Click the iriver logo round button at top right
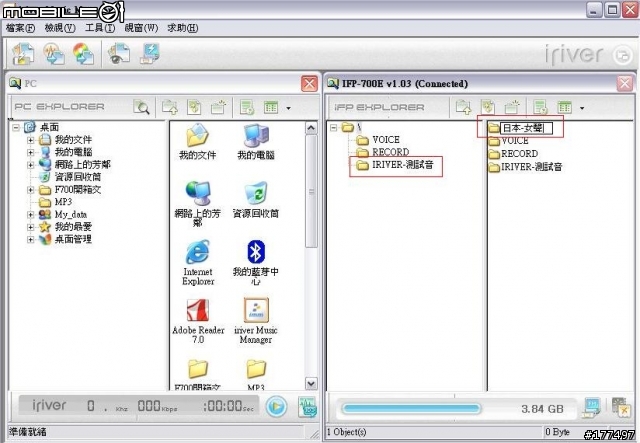The width and height of the screenshot is (640, 443). tap(622, 55)
